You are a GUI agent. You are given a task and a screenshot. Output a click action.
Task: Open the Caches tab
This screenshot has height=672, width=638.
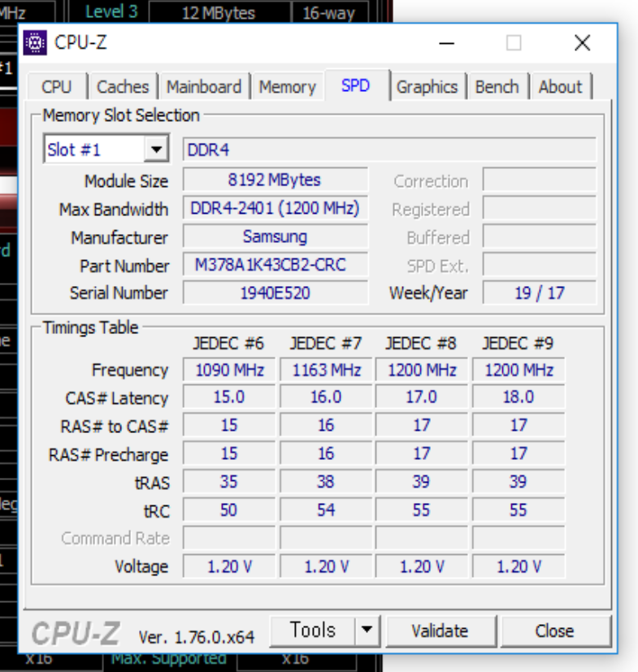(123, 87)
